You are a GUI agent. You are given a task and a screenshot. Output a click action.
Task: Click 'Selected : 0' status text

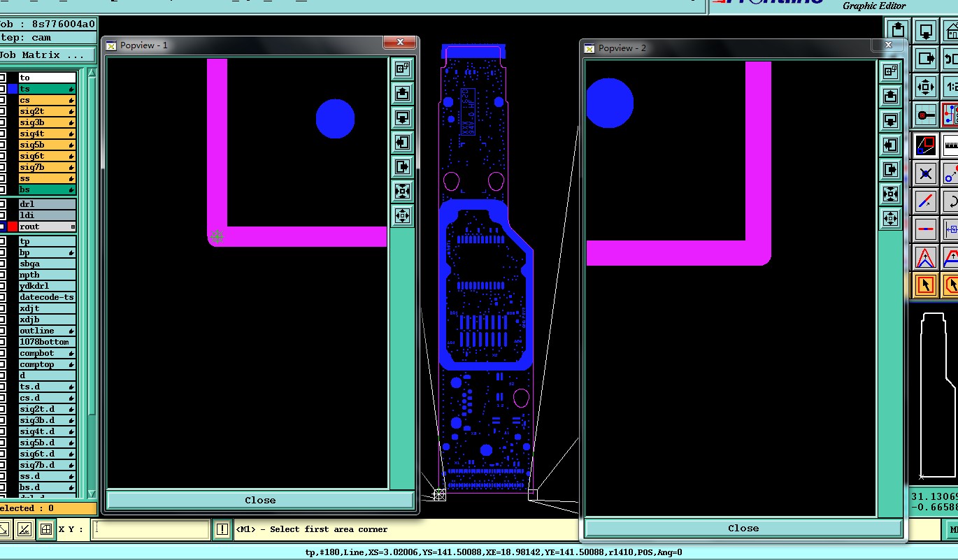coord(28,508)
